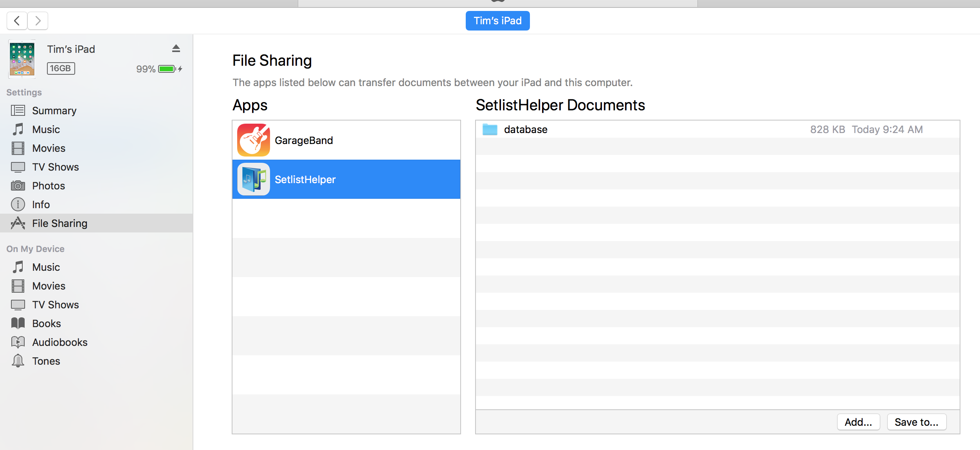The image size is (980, 450).
Task: Click the GarageBand app icon
Action: pos(253,140)
